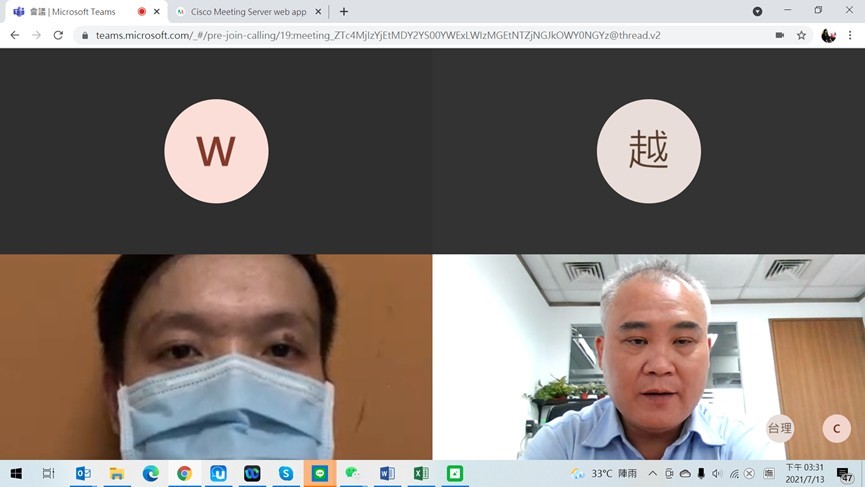Image resolution: width=865 pixels, height=487 pixels.
Task: Select participant W avatar tile
Action: (x=216, y=151)
